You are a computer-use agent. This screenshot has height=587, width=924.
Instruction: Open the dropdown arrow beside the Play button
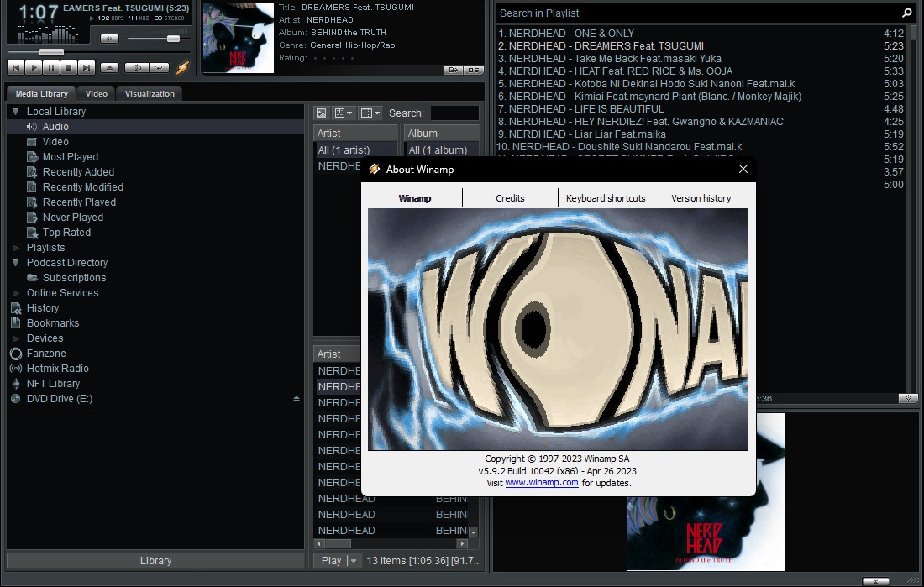coord(354,561)
